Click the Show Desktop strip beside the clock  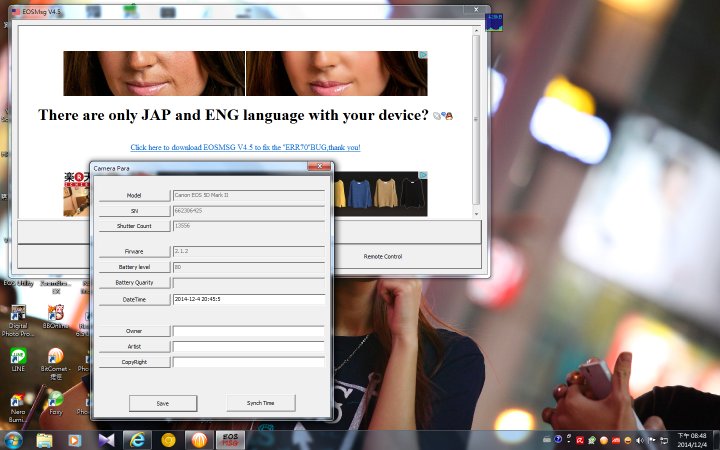click(x=716, y=440)
